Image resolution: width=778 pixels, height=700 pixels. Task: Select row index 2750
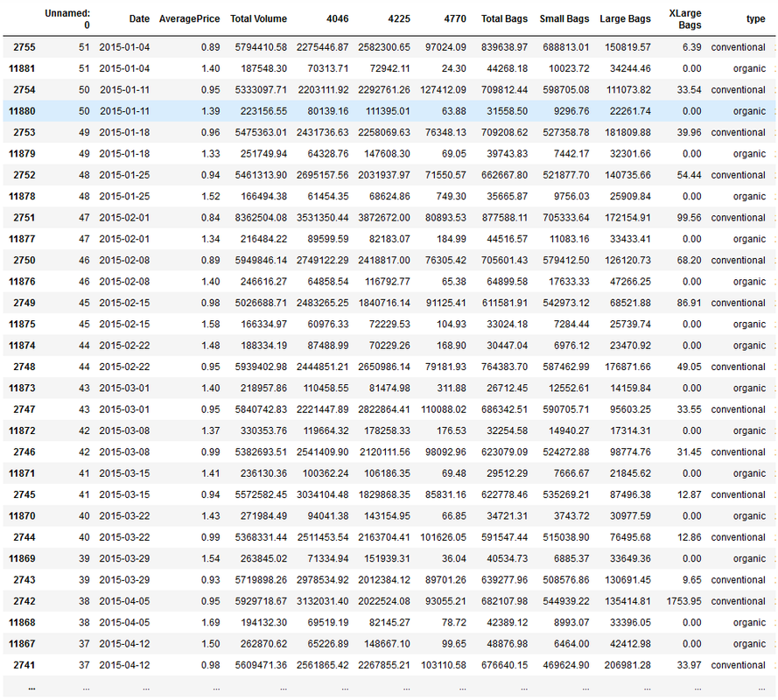click(25, 261)
